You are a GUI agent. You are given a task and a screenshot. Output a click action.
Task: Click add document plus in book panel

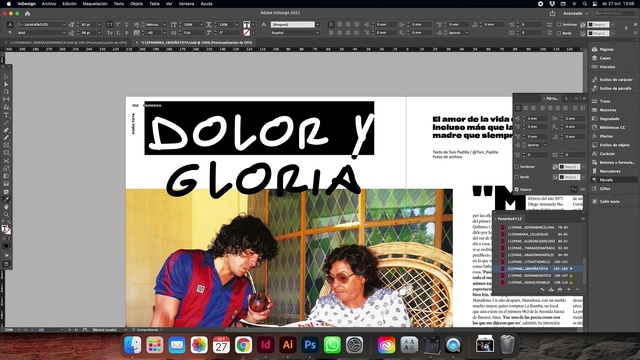pyautogui.click(x=569, y=289)
